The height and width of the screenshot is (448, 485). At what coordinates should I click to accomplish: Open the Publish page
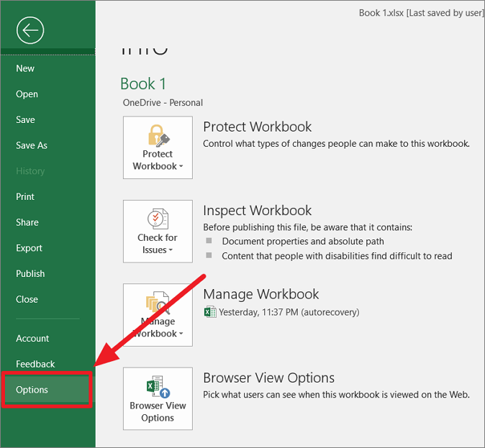click(x=30, y=274)
